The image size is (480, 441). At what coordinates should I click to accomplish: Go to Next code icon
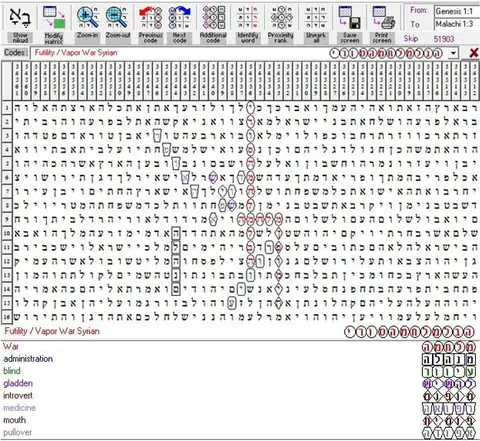(x=179, y=18)
